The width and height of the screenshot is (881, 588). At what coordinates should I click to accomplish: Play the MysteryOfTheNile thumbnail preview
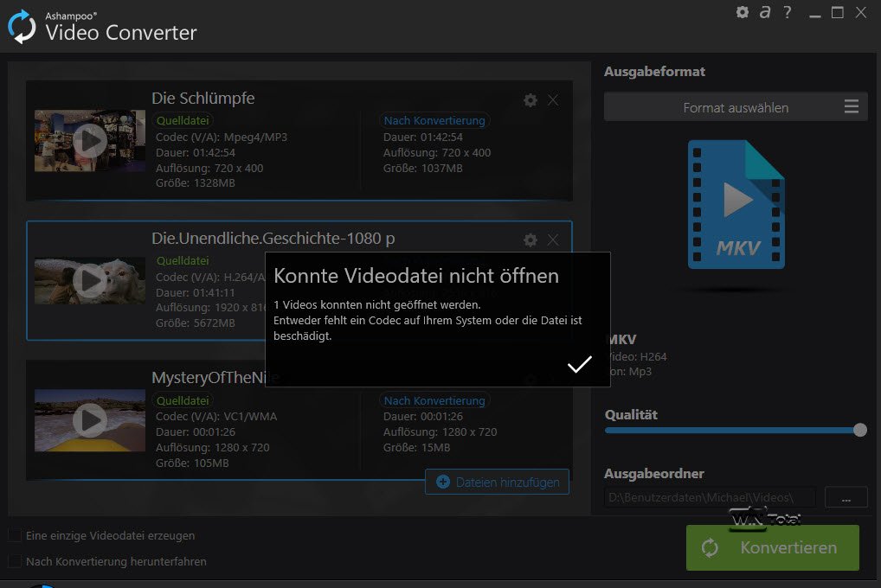point(90,420)
